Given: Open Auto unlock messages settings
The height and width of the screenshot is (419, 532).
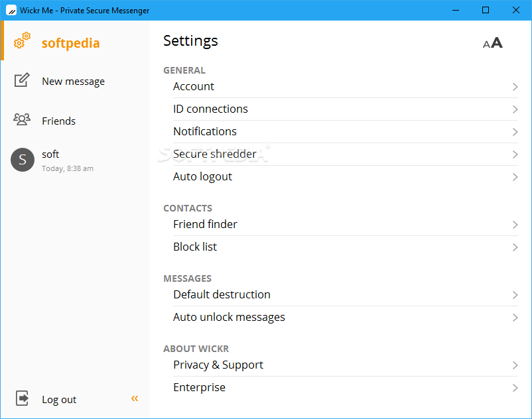Looking at the screenshot, I should 346,318.
